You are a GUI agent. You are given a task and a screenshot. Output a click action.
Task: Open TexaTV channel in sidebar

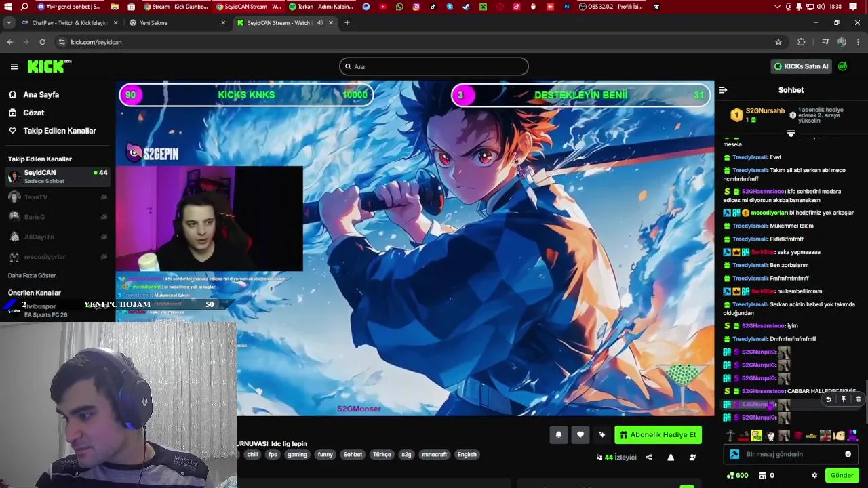point(58,197)
